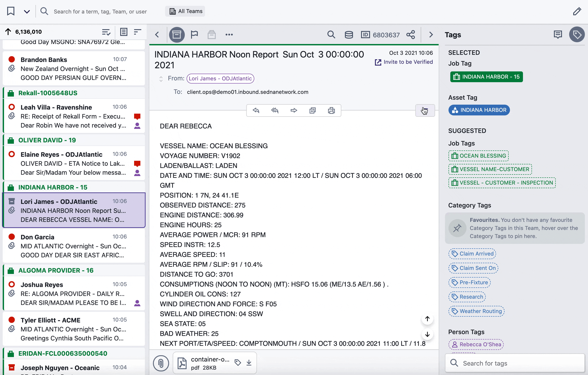Expand the bookmark dropdown chevron
The height and width of the screenshot is (375, 588).
coord(27,11)
